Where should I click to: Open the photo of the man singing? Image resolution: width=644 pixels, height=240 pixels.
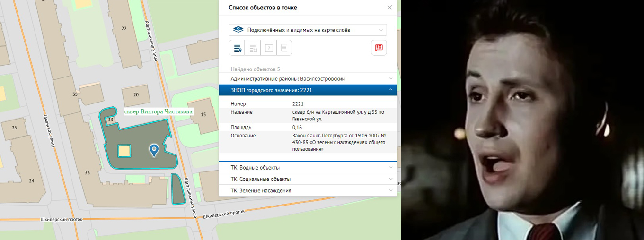(522, 120)
